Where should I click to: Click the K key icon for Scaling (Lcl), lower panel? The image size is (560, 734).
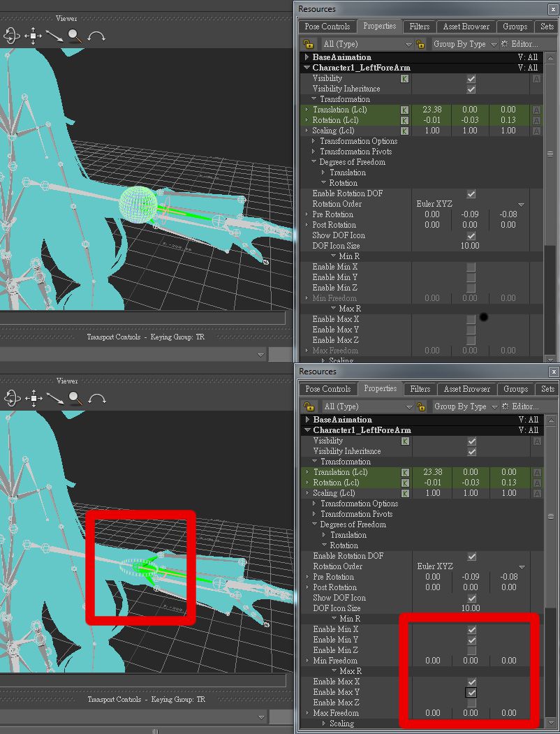pos(405,493)
